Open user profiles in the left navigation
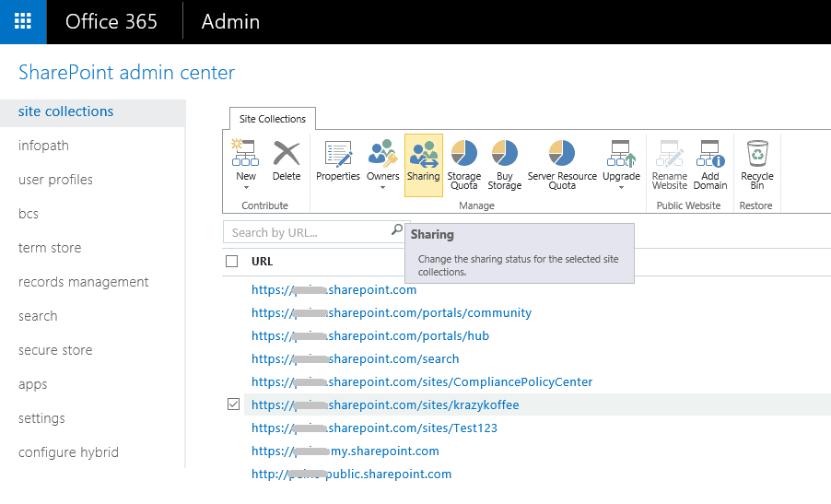 point(55,181)
